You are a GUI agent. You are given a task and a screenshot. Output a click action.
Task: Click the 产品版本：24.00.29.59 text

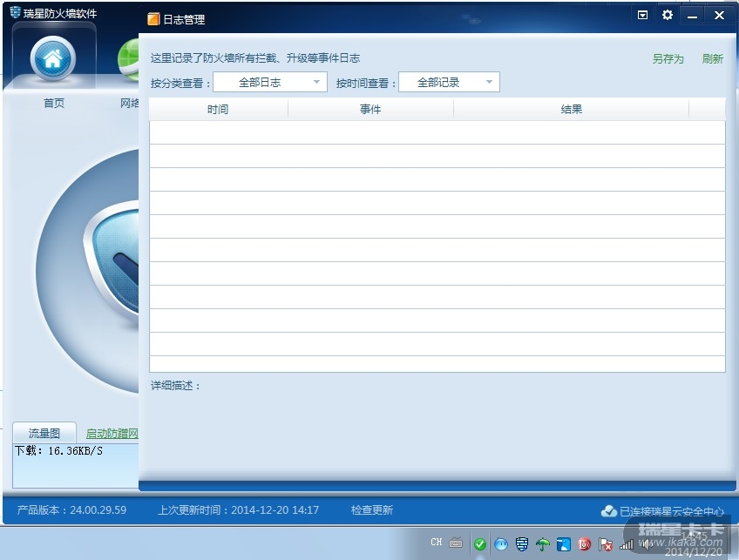pos(71,510)
